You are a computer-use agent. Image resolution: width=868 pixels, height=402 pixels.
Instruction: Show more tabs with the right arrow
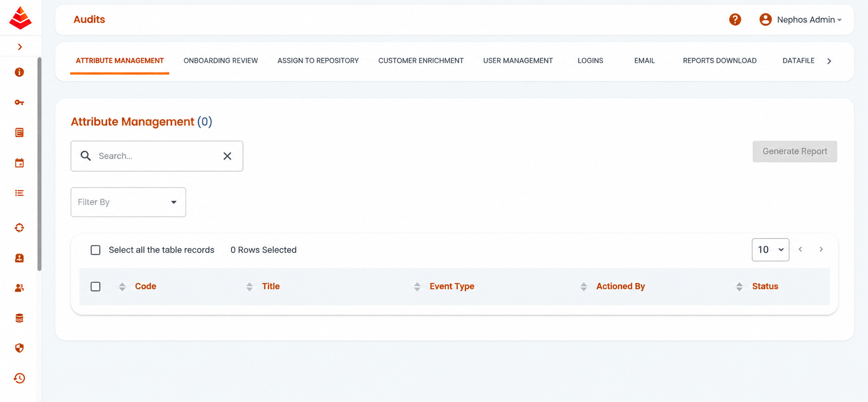(829, 61)
